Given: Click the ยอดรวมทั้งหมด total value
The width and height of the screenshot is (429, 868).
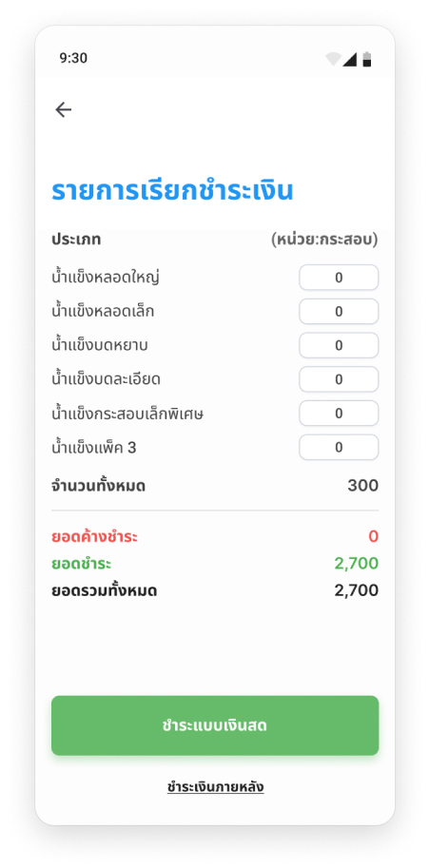Looking at the screenshot, I should 357,590.
